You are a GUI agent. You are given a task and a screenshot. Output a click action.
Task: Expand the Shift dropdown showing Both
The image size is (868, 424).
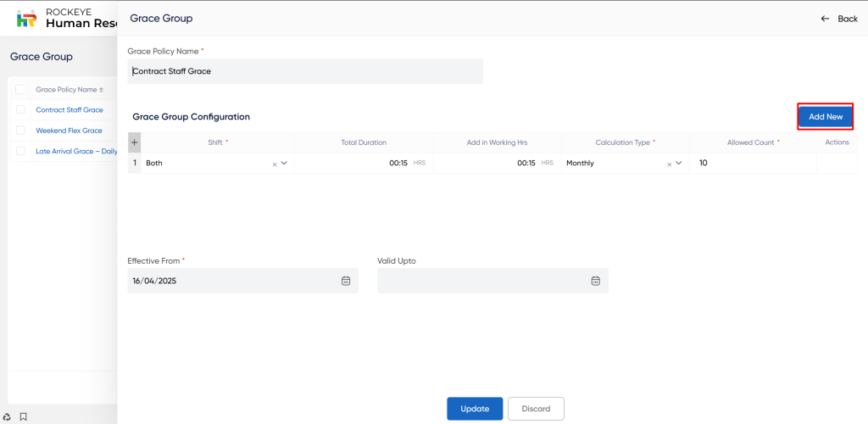pos(284,163)
